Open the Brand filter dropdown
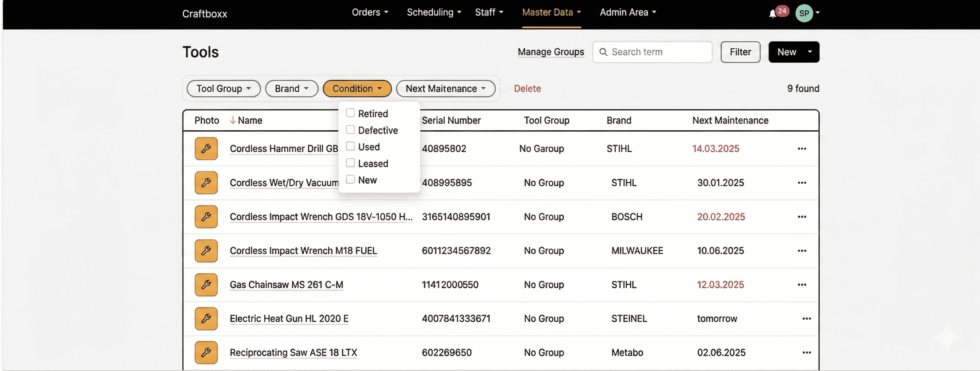The width and height of the screenshot is (980, 371). point(291,88)
